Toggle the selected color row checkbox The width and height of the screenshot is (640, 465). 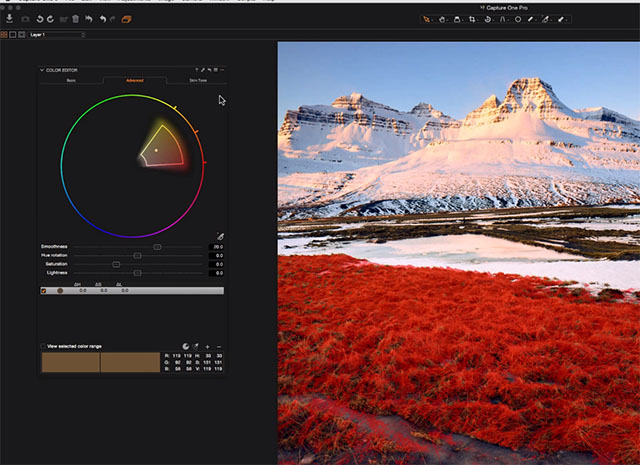[43, 290]
